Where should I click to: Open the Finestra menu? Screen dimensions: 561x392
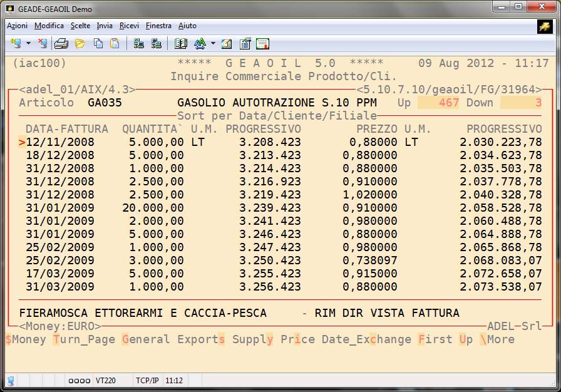pyautogui.click(x=158, y=26)
